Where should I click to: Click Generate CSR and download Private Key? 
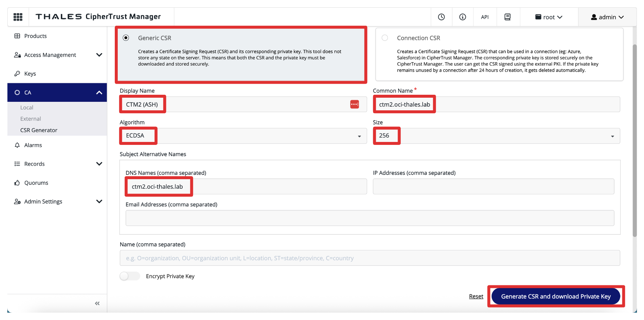click(x=555, y=296)
